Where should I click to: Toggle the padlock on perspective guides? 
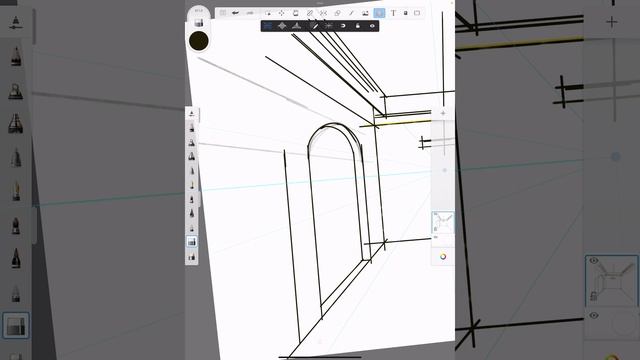[358, 26]
